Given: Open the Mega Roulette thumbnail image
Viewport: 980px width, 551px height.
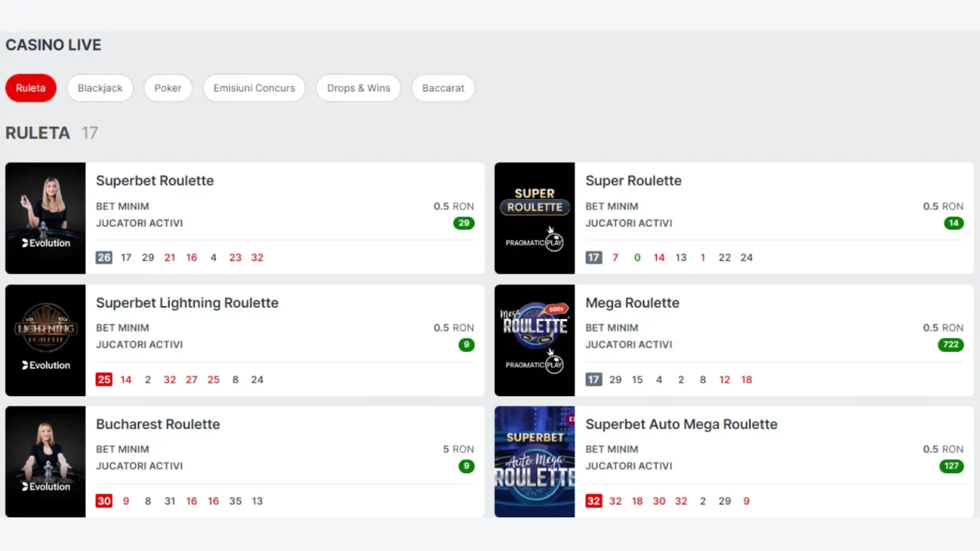Looking at the screenshot, I should [535, 340].
